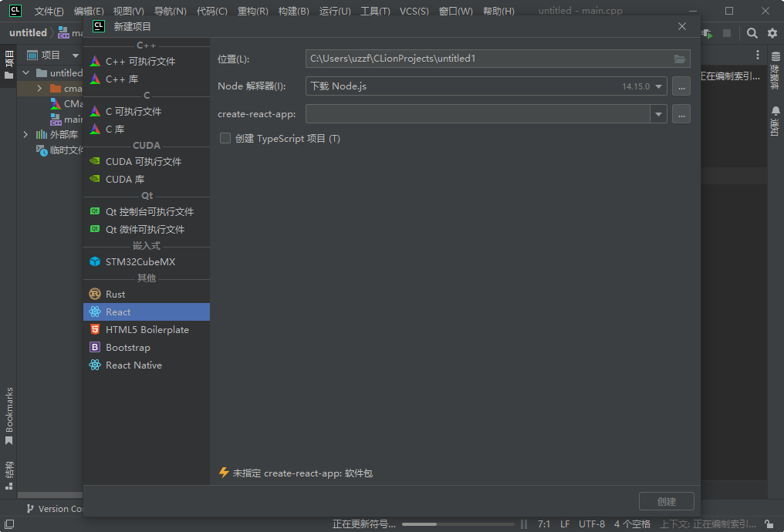
Task: Open Version Control tool window
Action: coord(54,509)
